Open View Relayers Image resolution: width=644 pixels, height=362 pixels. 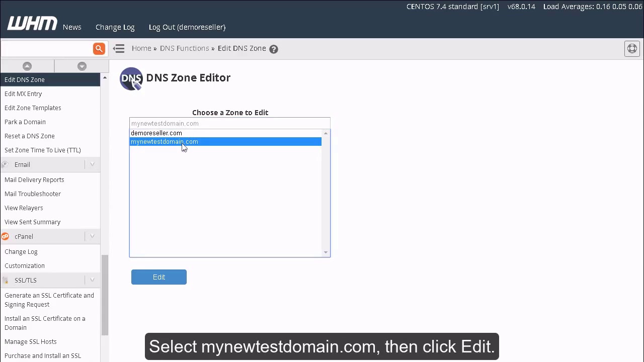pyautogui.click(x=24, y=208)
